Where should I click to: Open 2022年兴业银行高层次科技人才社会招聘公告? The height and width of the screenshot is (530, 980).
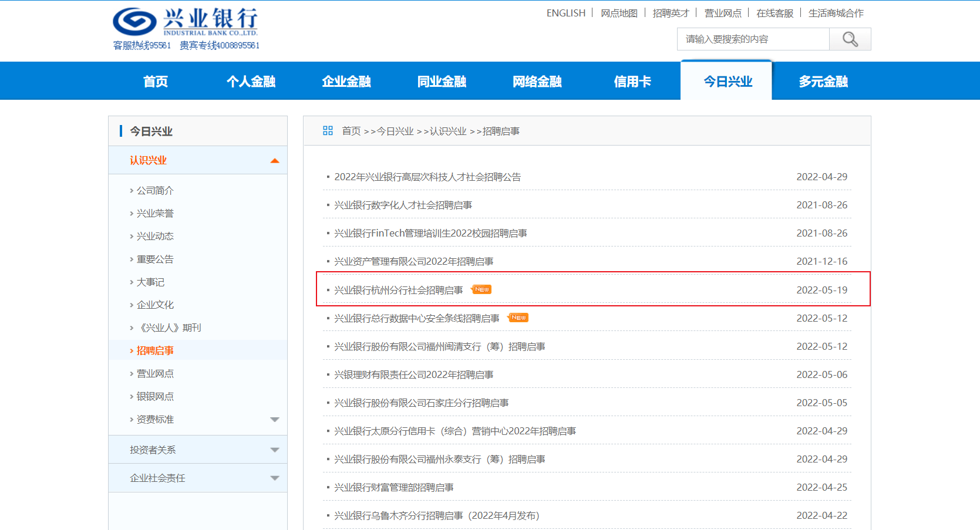pyautogui.click(x=427, y=177)
